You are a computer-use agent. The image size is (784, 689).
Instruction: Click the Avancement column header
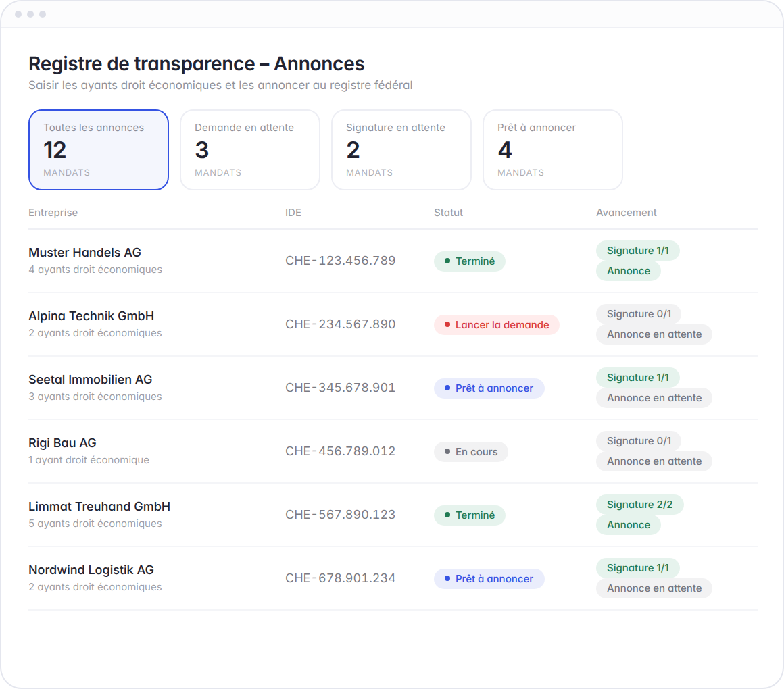(626, 213)
